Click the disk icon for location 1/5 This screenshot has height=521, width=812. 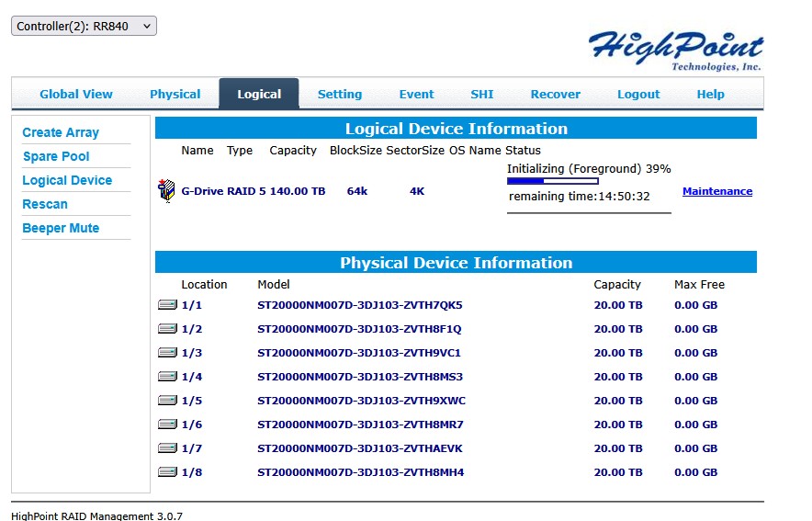167,400
